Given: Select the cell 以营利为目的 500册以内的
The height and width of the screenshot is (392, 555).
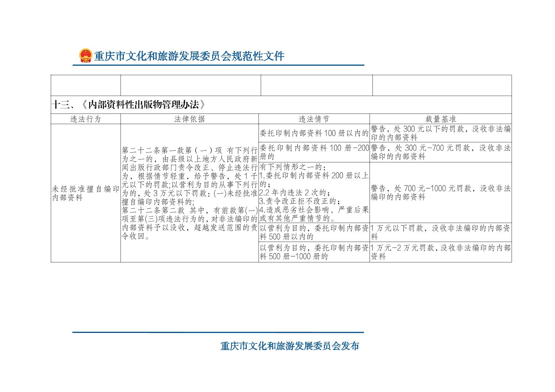Looking at the screenshot, I should (x=314, y=232).
